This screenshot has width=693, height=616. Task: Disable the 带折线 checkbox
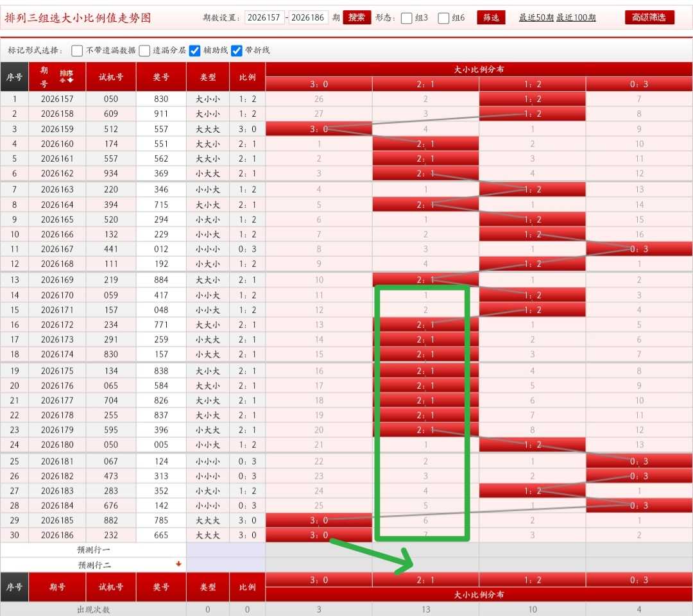tap(237, 51)
